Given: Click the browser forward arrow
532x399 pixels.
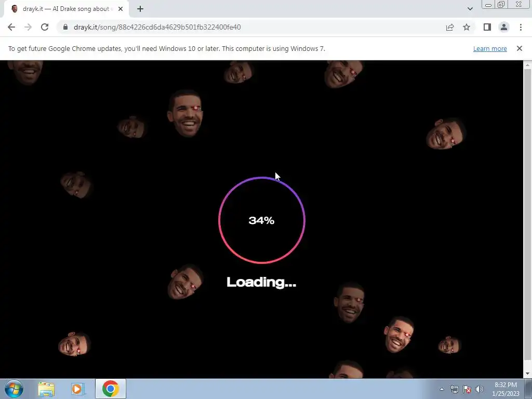Looking at the screenshot, I should 28,27.
